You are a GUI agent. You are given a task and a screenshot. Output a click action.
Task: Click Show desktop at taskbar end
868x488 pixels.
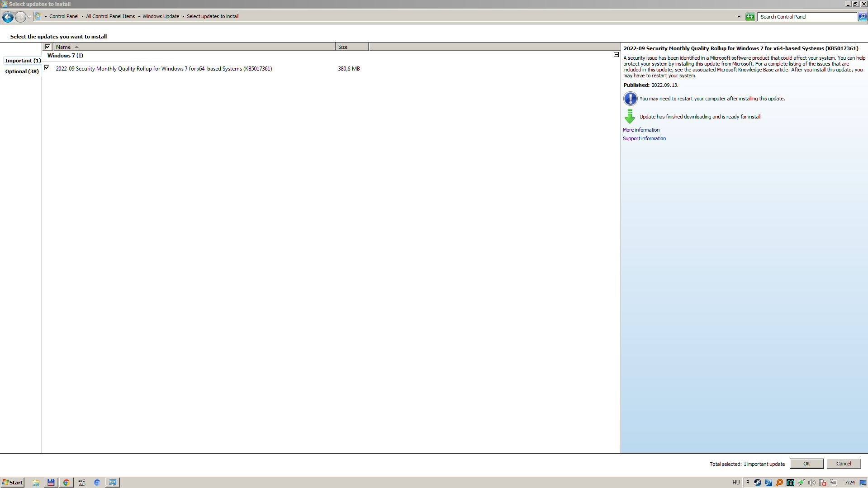point(863,483)
